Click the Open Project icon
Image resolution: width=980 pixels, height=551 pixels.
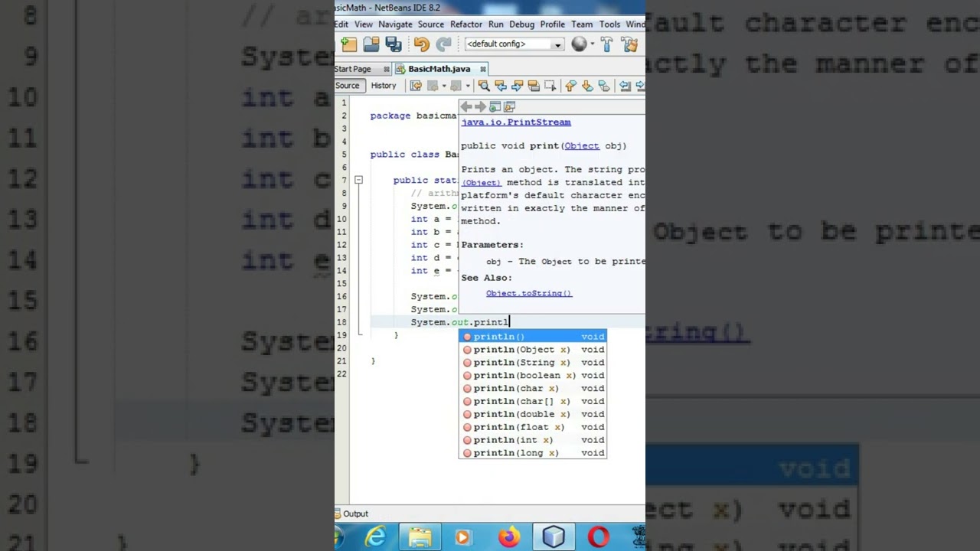click(x=371, y=44)
